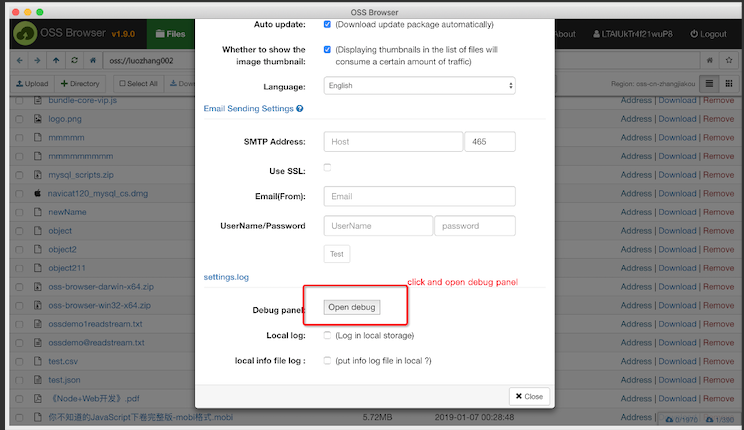744x430 pixels.
Task: Click the test.json file icon
Action: click(x=38, y=380)
